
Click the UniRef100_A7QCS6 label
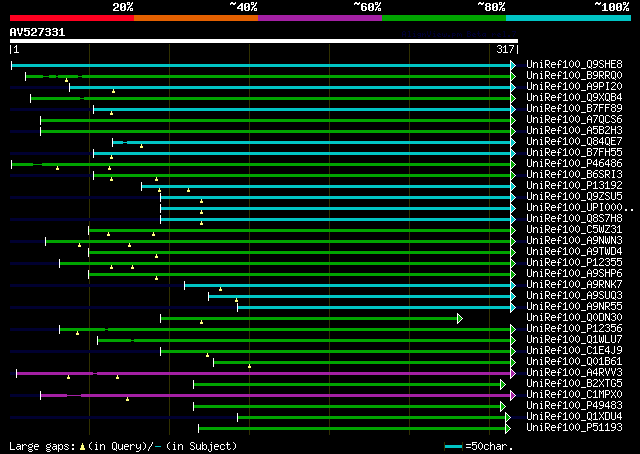[574, 120]
